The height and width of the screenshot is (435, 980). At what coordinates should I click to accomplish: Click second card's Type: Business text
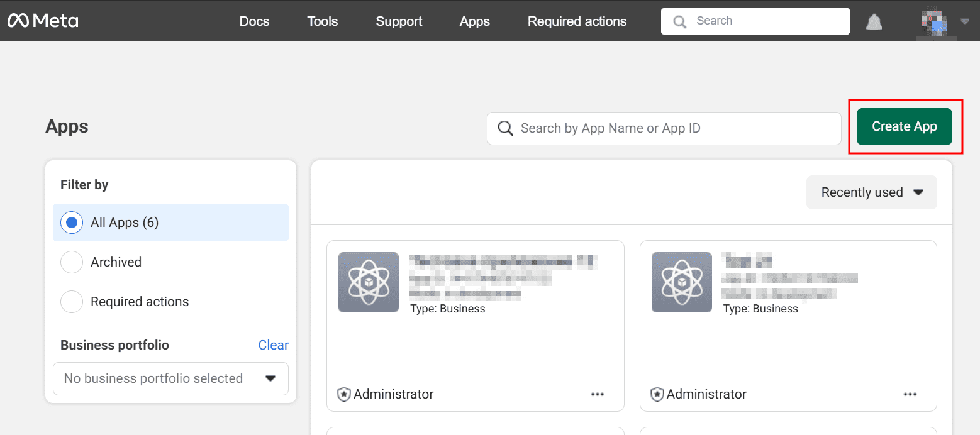(x=760, y=309)
